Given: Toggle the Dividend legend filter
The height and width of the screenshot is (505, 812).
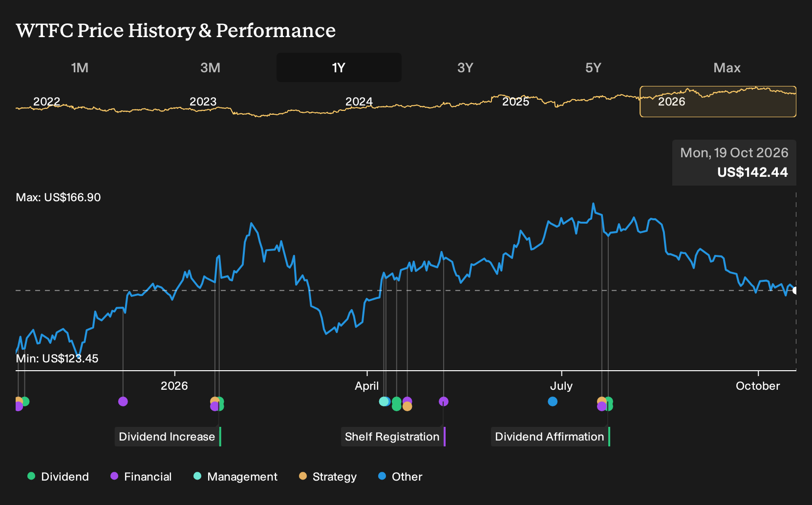Looking at the screenshot, I should coord(58,477).
